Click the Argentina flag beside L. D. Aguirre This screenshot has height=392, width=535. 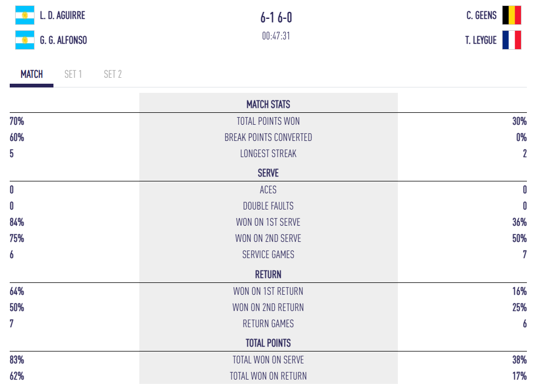click(x=25, y=15)
